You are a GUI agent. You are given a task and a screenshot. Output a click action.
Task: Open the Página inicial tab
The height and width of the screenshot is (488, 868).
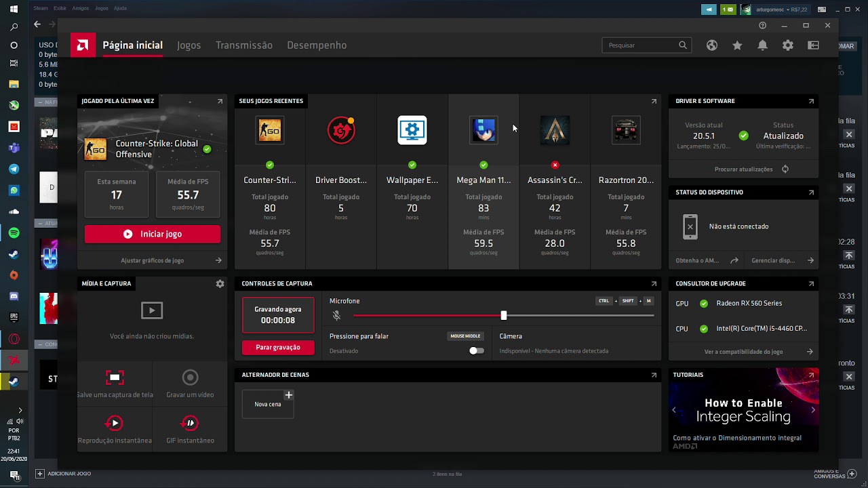[133, 45]
